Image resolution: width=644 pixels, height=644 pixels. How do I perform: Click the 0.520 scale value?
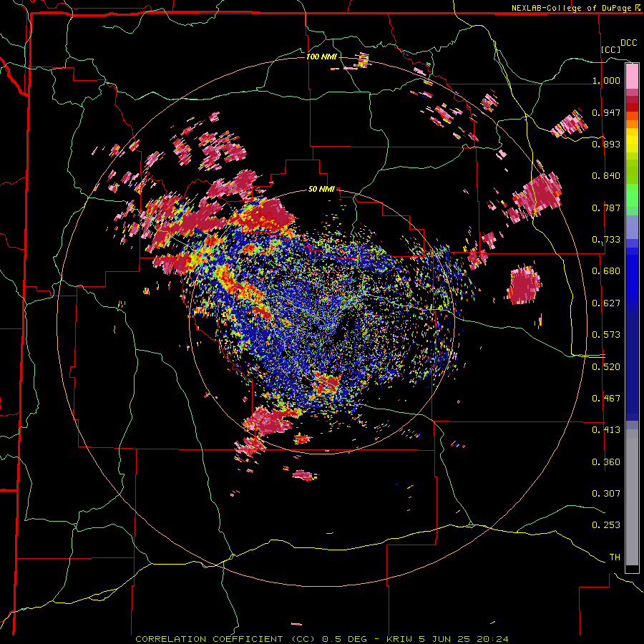606,367
